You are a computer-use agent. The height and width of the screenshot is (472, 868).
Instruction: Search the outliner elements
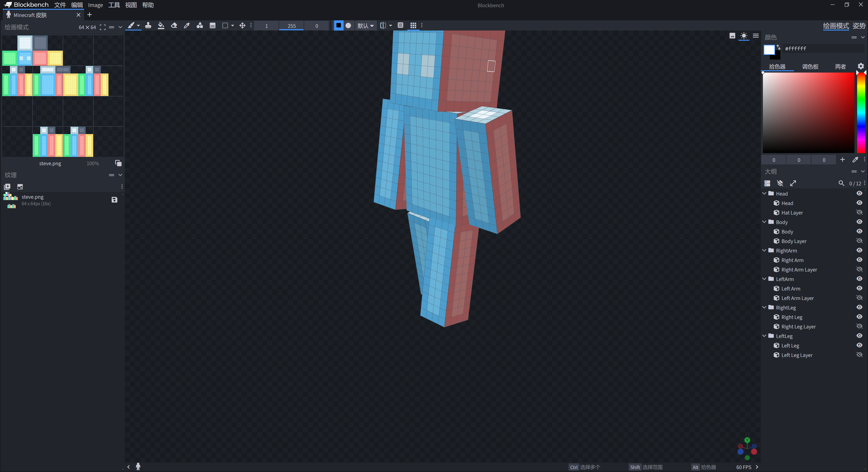tap(841, 183)
